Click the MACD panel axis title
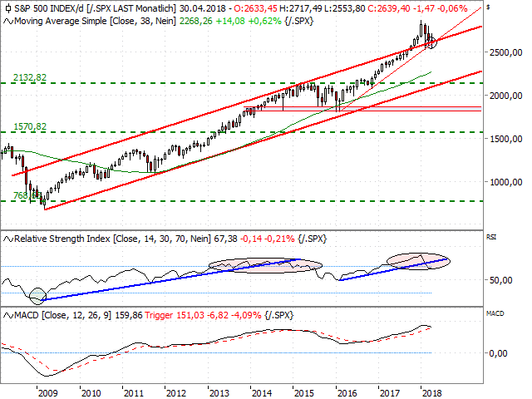Image resolution: width=532 pixels, height=399 pixels. pos(495,313)
